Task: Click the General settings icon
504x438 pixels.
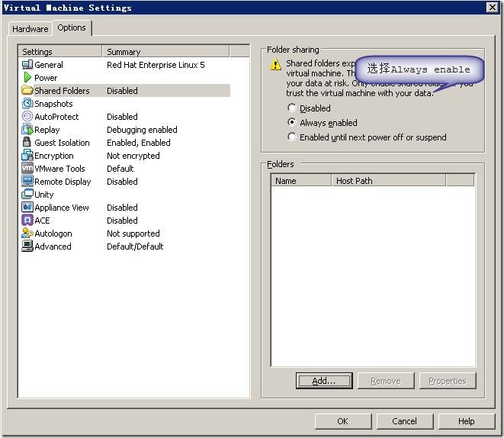Action: [x=27, y=65]
